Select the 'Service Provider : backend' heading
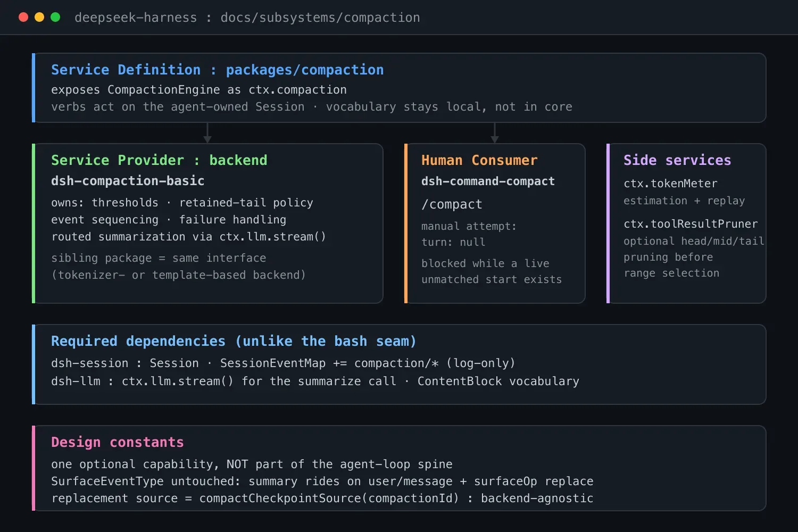The height and width of the screenshot is (532, 798). tap(159, 160)
